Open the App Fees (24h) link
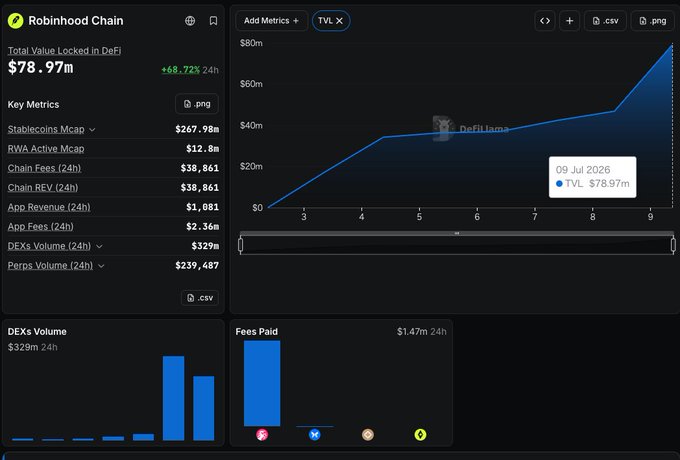Viewport: 680px width, 460px height. pyautogui.click(x=41, y=226)
